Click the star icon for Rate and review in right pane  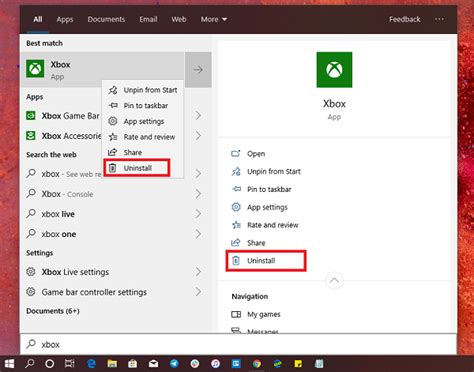click(236, 225)
